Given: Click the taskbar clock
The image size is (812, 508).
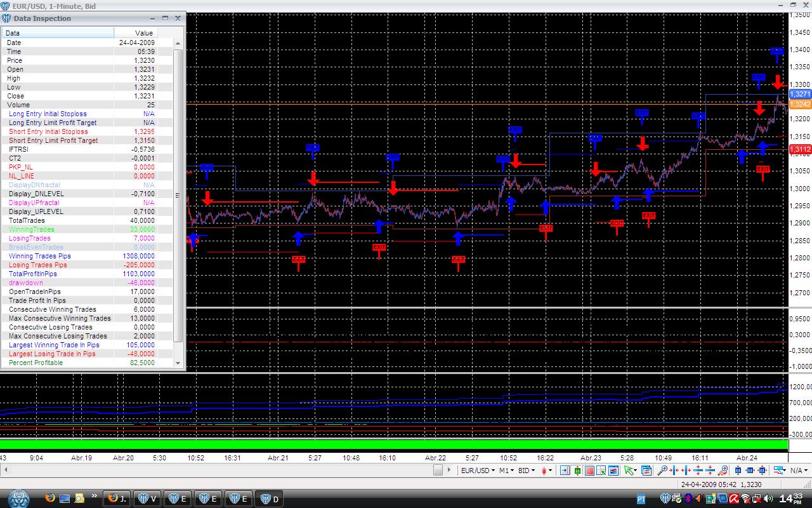Looking at the screenshot, I should point(792,498).
